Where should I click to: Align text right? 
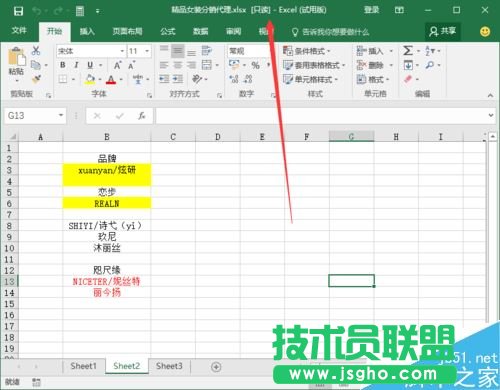pos(191,65)
